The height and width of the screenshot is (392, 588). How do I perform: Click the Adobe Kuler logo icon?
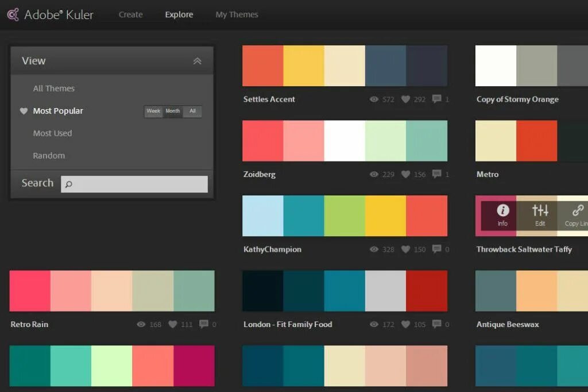[x=13, y=14]
